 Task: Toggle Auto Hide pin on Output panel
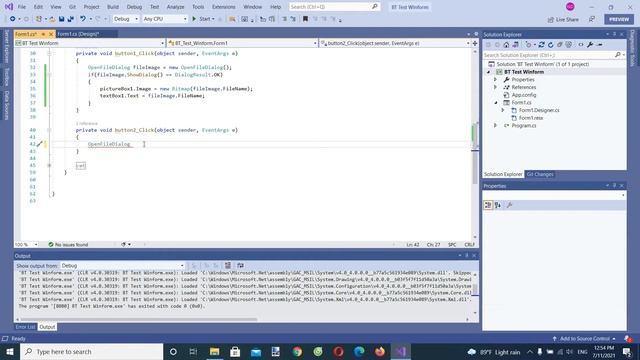pos(467,256)
